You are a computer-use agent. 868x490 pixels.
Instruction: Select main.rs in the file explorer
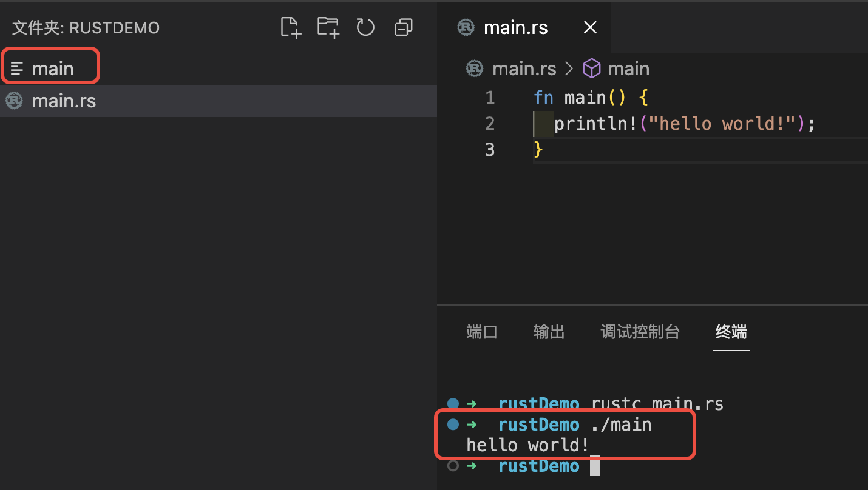tap(219, 101)
